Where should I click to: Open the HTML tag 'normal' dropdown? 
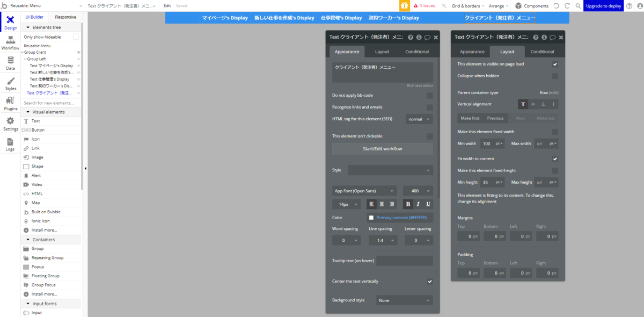(x=420, y=119)
